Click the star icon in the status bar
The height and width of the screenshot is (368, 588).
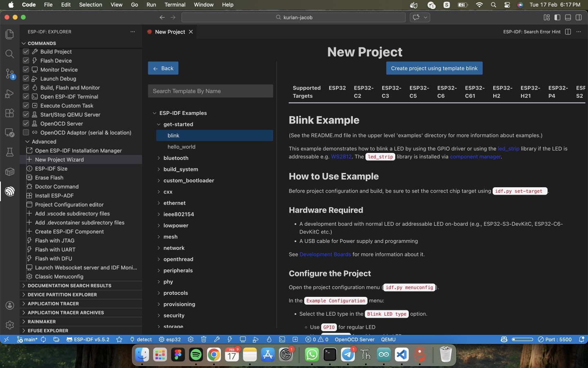pyautogui.click(x=119, y=339)
